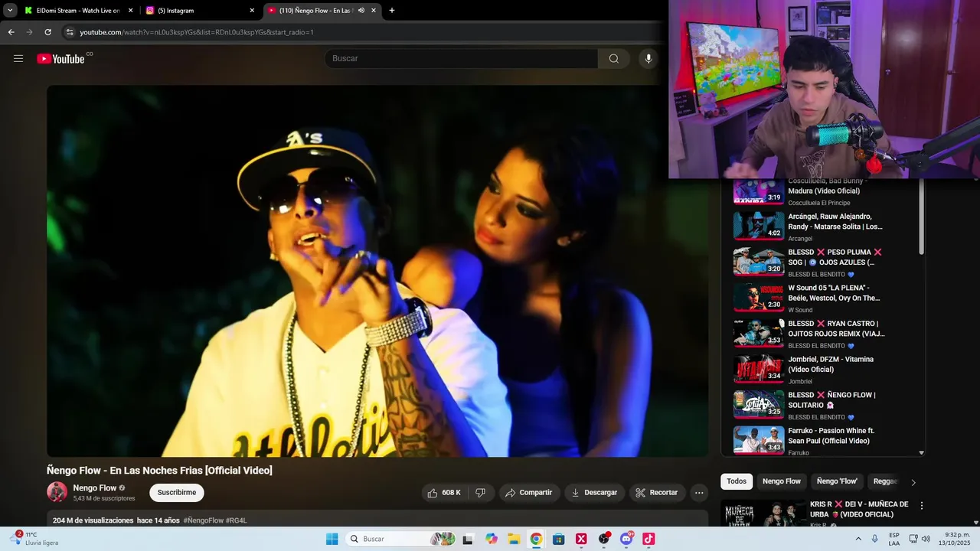The image size is (980, 551).
Task: Select the Todos filter chip
Action: (737, 481)
